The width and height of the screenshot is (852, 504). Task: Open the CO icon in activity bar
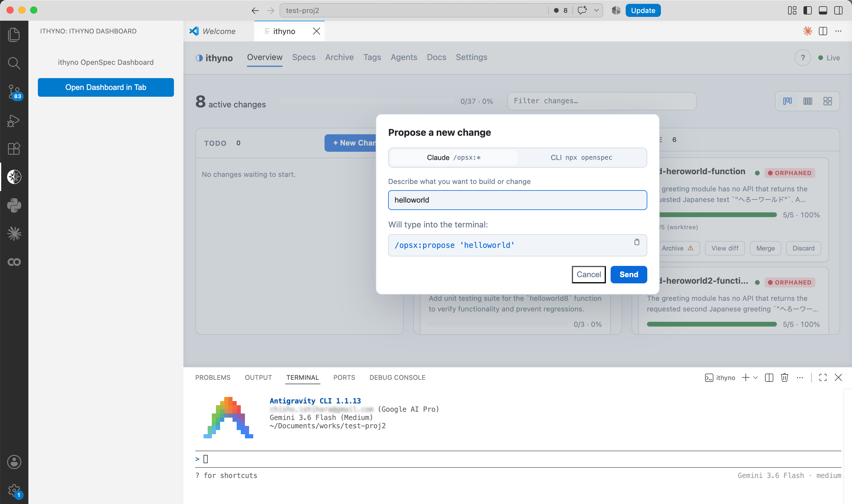click(x=14, y=262)
